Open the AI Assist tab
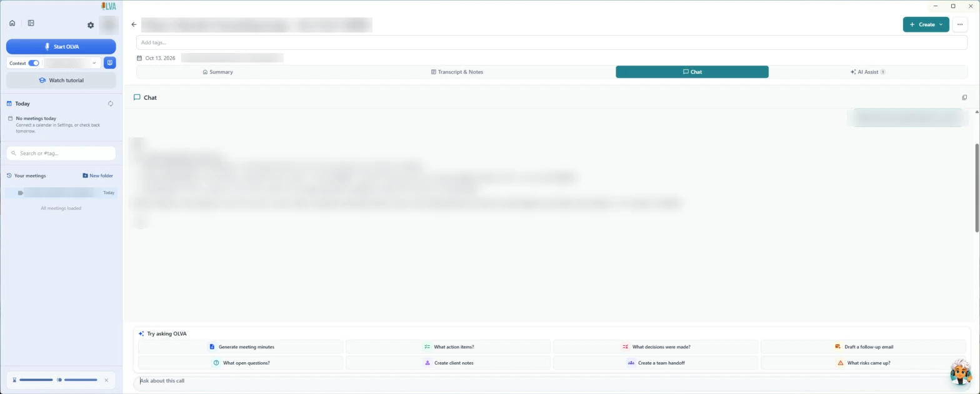980x394 pixels. 868,72
